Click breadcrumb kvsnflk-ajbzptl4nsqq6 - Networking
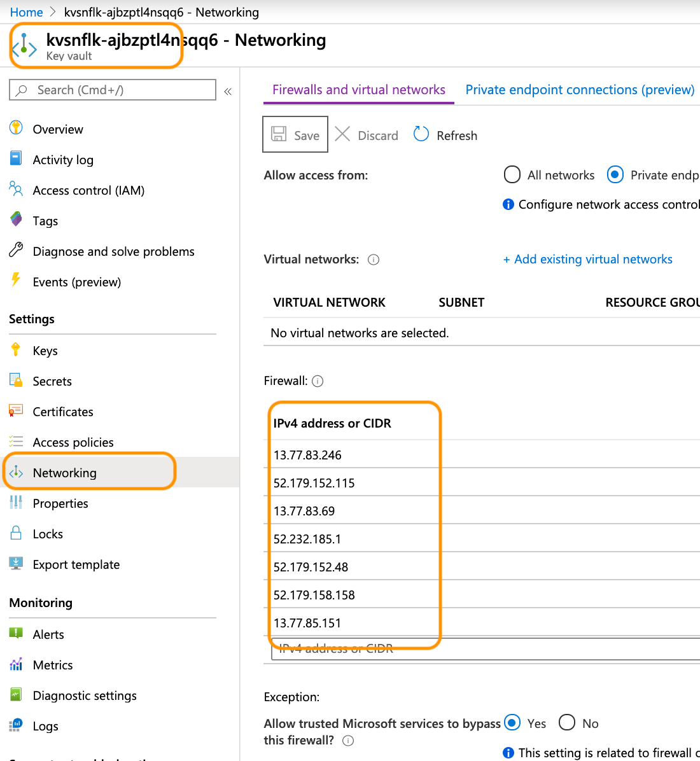700x761 pixels. (x=161, y=12)
